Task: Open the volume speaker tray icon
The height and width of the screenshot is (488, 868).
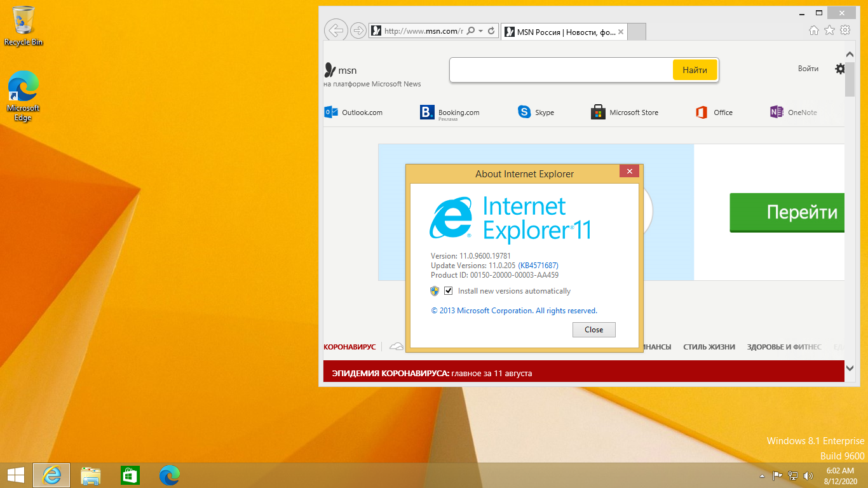Action: (808, 475)
